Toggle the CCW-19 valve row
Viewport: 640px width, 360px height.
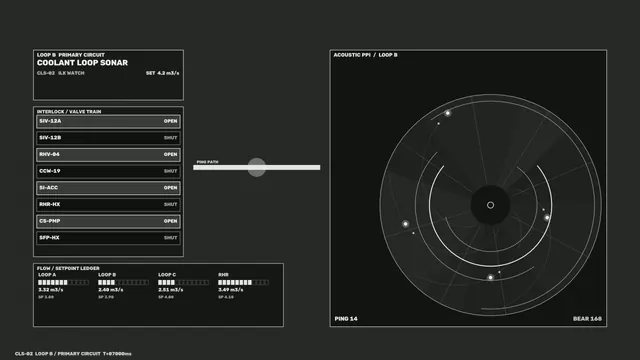point(108,171)
